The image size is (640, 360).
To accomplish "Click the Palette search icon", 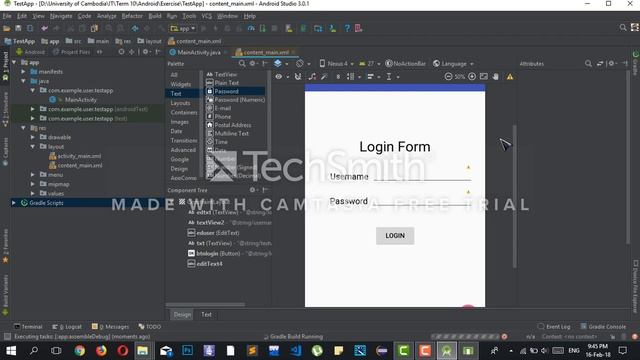I will click(242, 64).
